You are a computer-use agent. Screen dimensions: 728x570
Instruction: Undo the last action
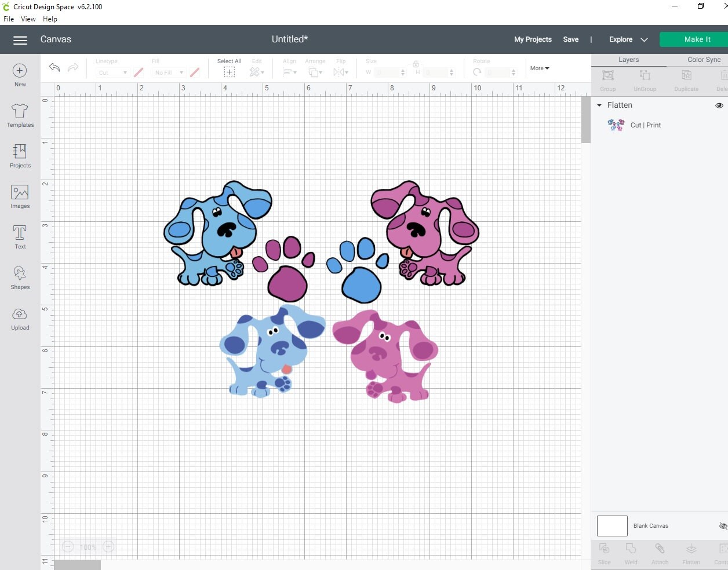click(x=54, y=68)
